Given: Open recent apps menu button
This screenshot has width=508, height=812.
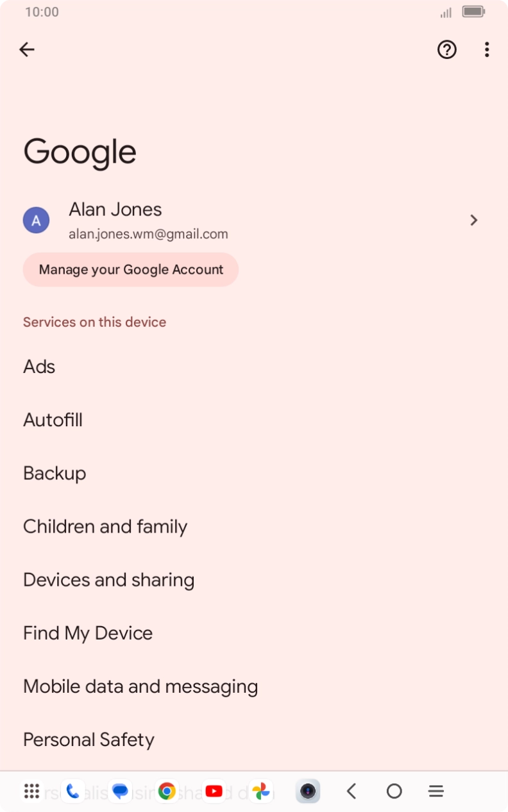Looking at the screenshot, I should pos(436,791).
